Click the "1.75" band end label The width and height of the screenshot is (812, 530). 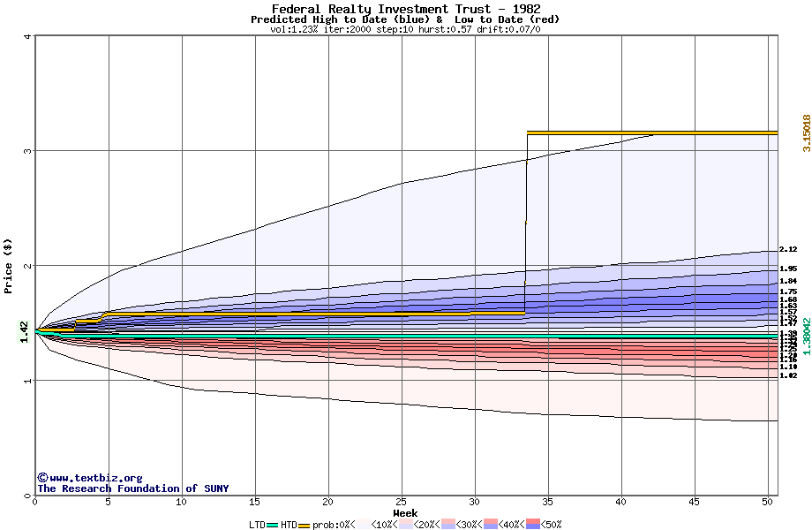pos(788,291)
